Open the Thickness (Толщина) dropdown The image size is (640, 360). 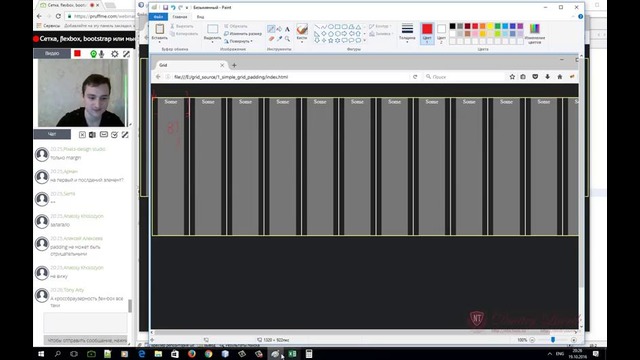coord(407,33)
